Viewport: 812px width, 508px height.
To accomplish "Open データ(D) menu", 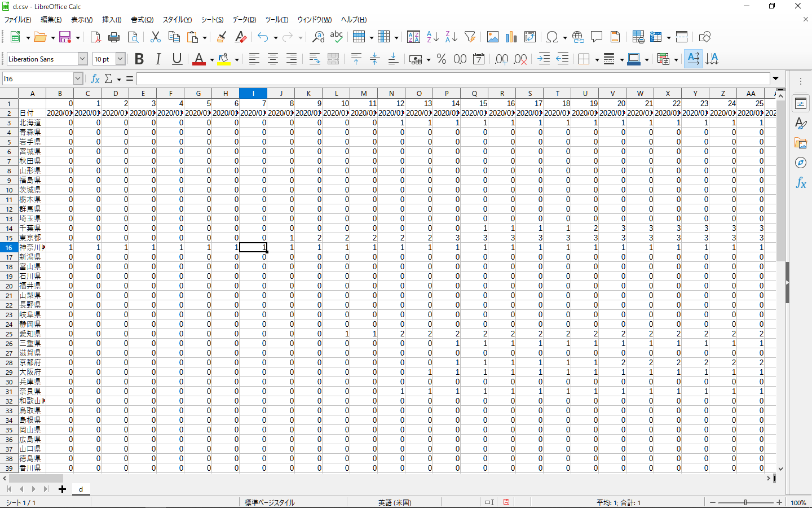I will point(244,20).
